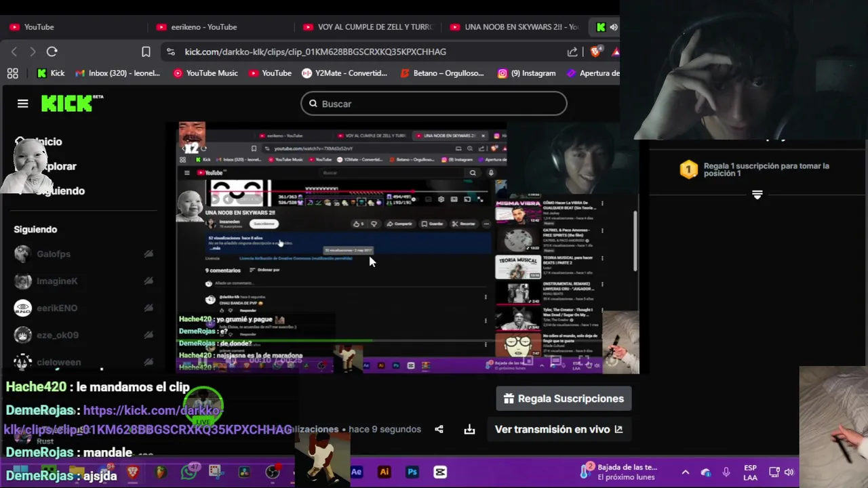Open network settings from the tray icon

tap(774, 472)
